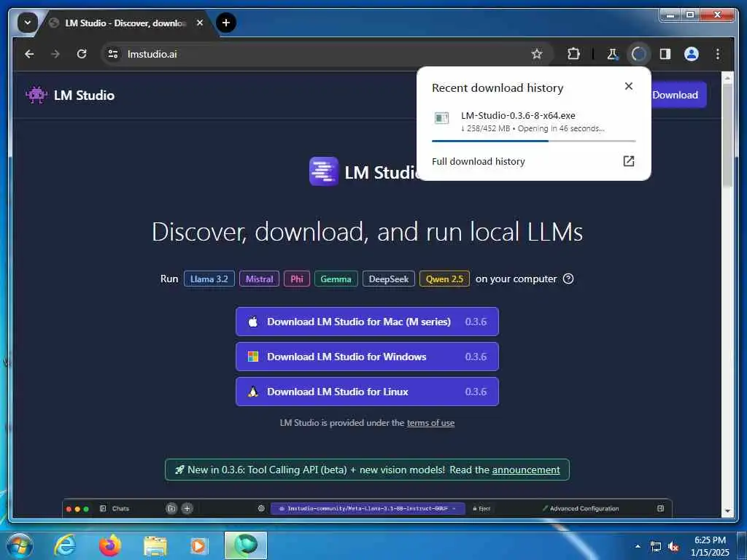
Task: Close the LM Studio browser tab
Action: pos(200,23)
